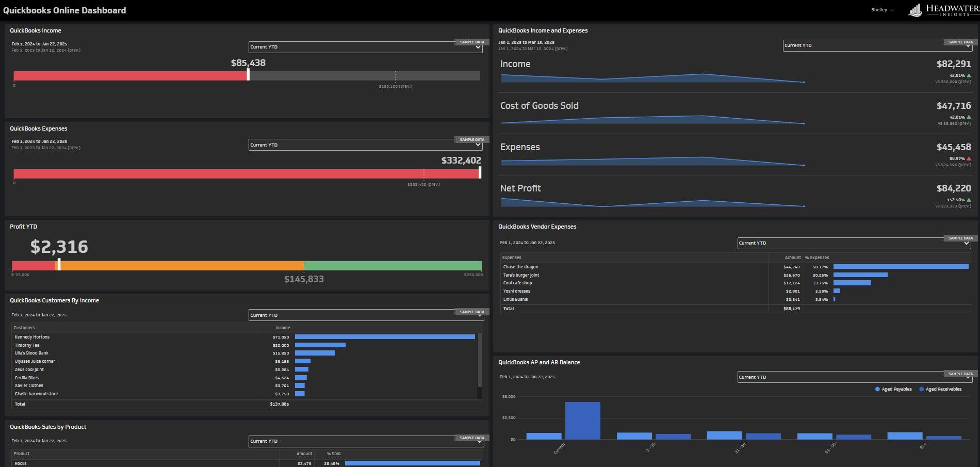Sort by the Product column header
This screenshot has width=980, height=467.
point(22,454)
